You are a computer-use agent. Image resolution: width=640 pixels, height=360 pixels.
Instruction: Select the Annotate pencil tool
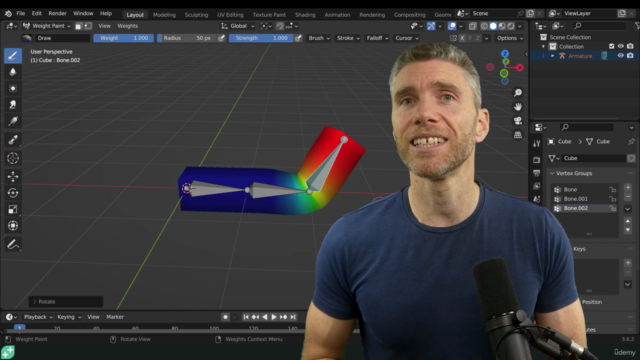(13, 244)
